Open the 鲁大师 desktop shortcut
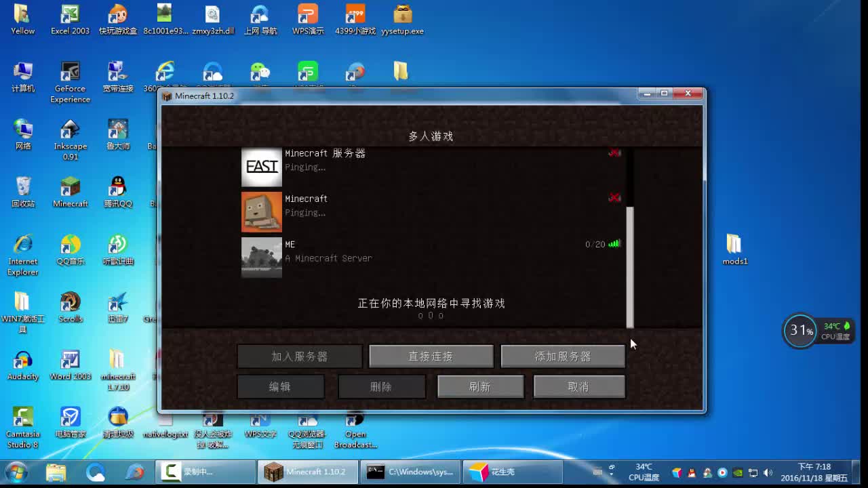The image size is (868, 488). click(118, 135)
